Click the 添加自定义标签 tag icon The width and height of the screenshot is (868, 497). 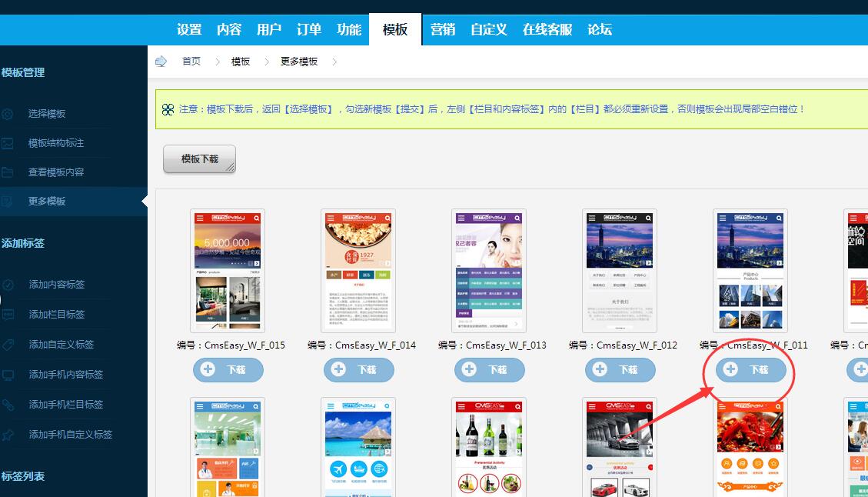(x=8, y=344)
